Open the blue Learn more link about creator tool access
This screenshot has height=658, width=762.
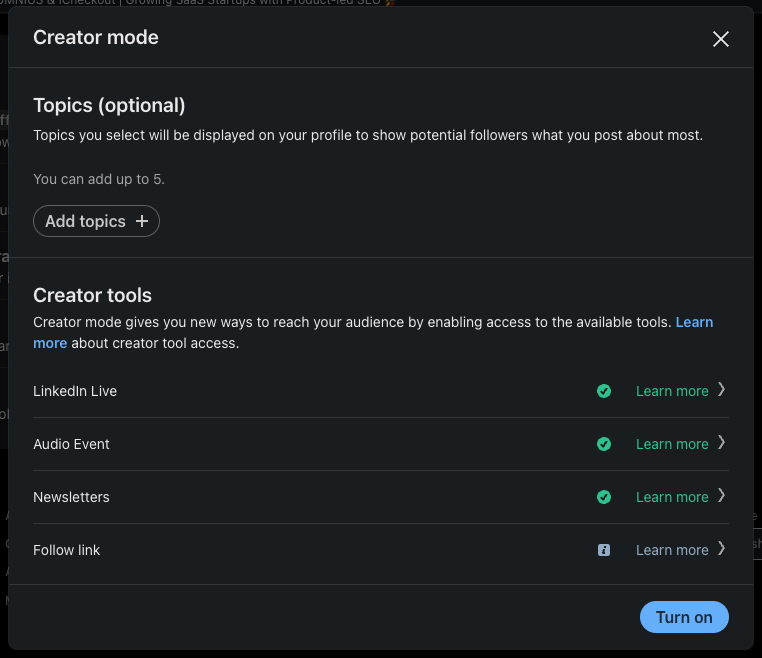[694, 322]
